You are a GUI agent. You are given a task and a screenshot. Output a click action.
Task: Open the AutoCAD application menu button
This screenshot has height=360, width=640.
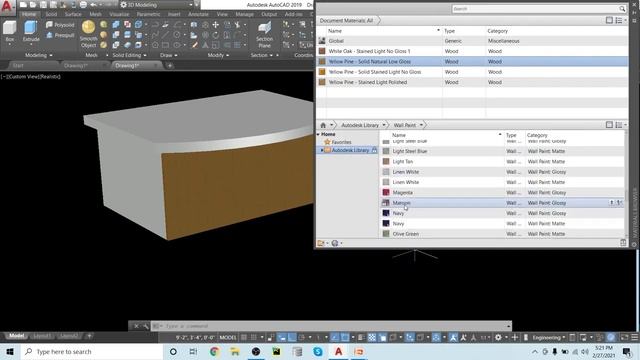click(7, 7)
